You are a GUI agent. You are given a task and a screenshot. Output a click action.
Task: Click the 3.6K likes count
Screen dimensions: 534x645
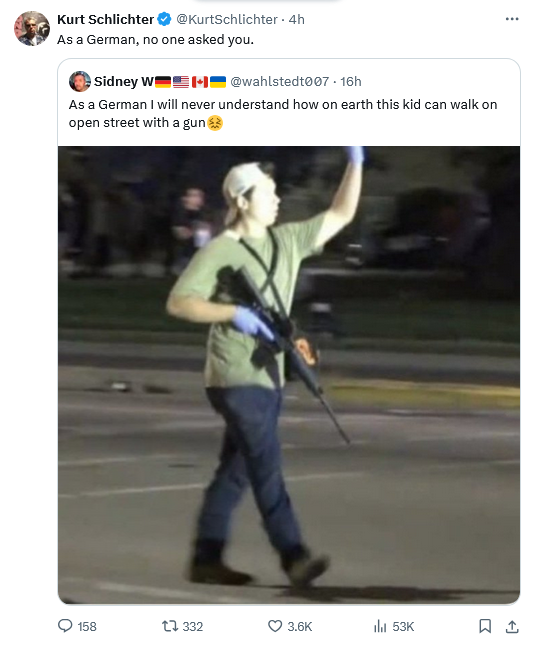click(300, 626)
